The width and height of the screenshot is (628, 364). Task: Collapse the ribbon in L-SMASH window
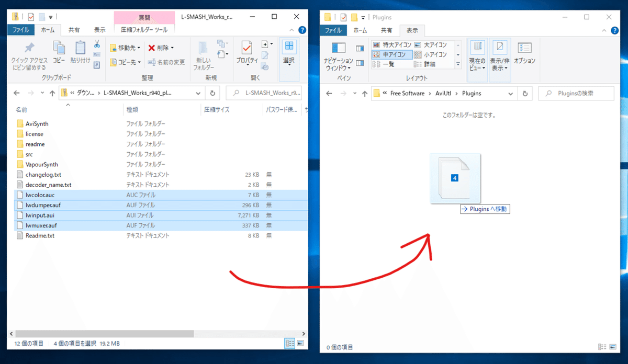coord(293,30)
